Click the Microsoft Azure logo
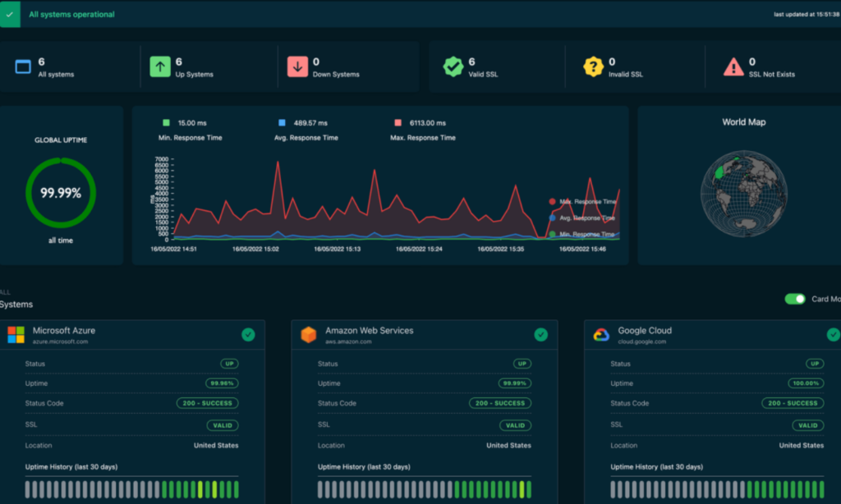Screen dimensions: 841x504 pos(16,335)
